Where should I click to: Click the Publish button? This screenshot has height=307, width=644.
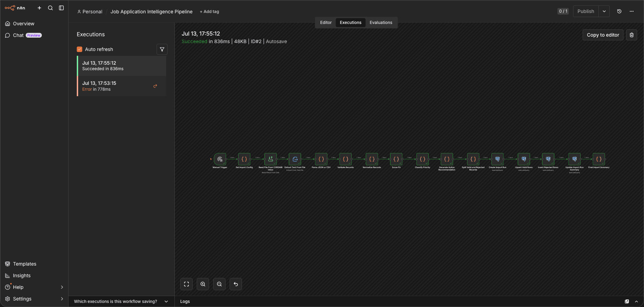[586, 11]
